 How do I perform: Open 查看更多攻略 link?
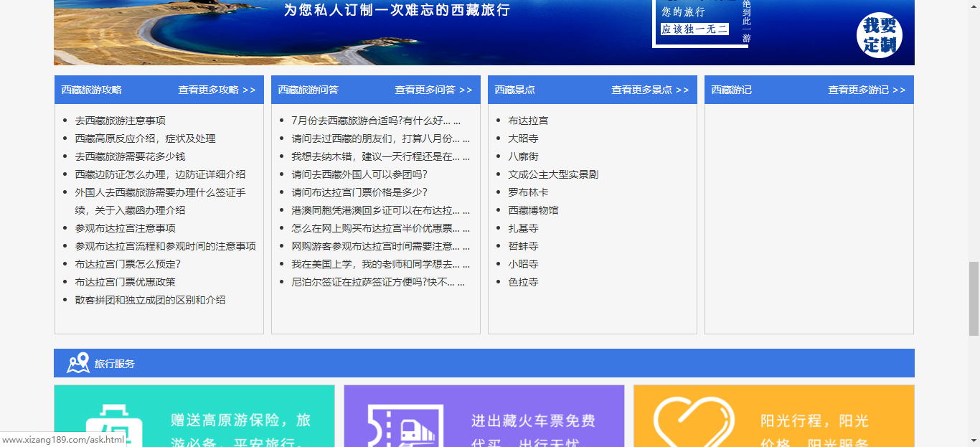pos(217,90)
